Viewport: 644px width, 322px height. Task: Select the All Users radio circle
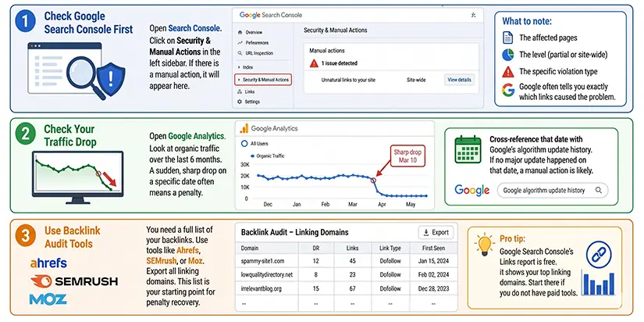(244, 144)
